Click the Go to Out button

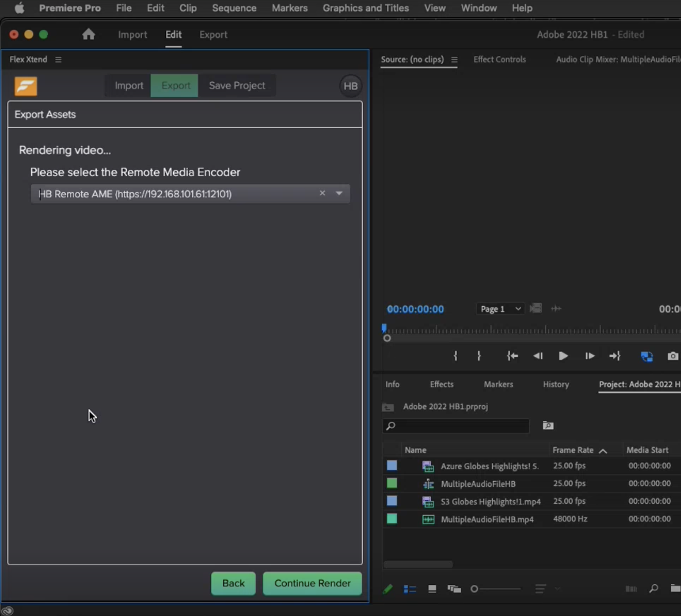[615, 356]
